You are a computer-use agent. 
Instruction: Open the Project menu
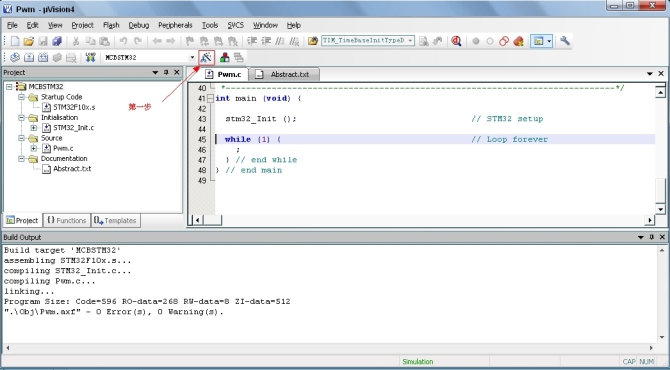coord(82,25)
